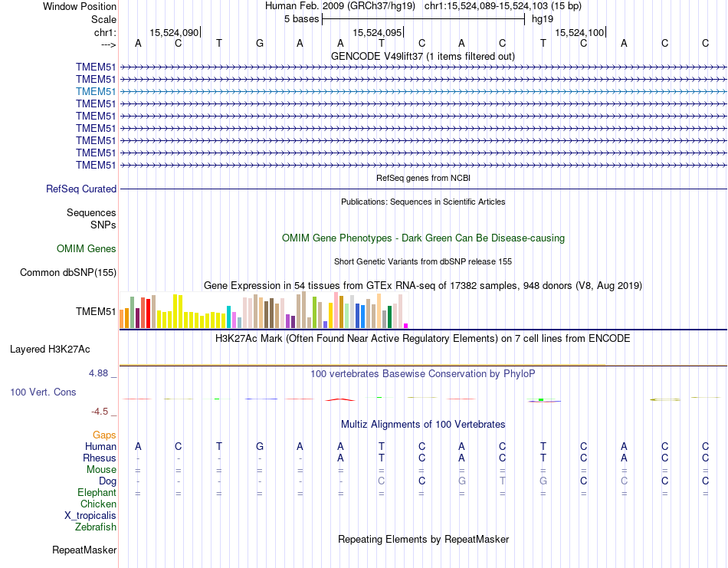The width and height of the screenshot is (728, 568).
Task: Click the light blue TMEM51 transcript arrow line
Action: click(423, 91)
